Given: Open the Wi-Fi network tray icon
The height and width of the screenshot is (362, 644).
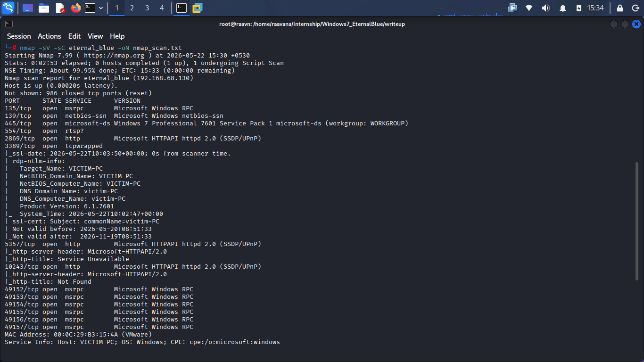Looking at the screenshot, I should 529,8.
